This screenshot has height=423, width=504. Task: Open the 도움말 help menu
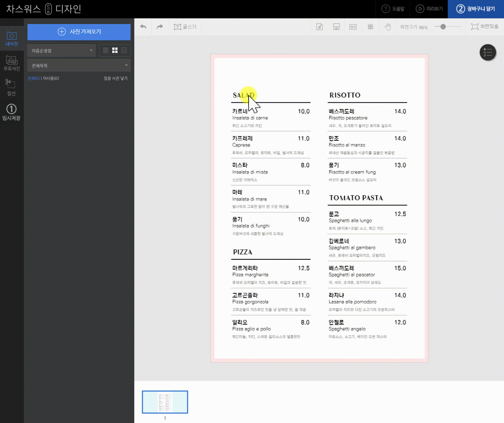pos(393,9)
